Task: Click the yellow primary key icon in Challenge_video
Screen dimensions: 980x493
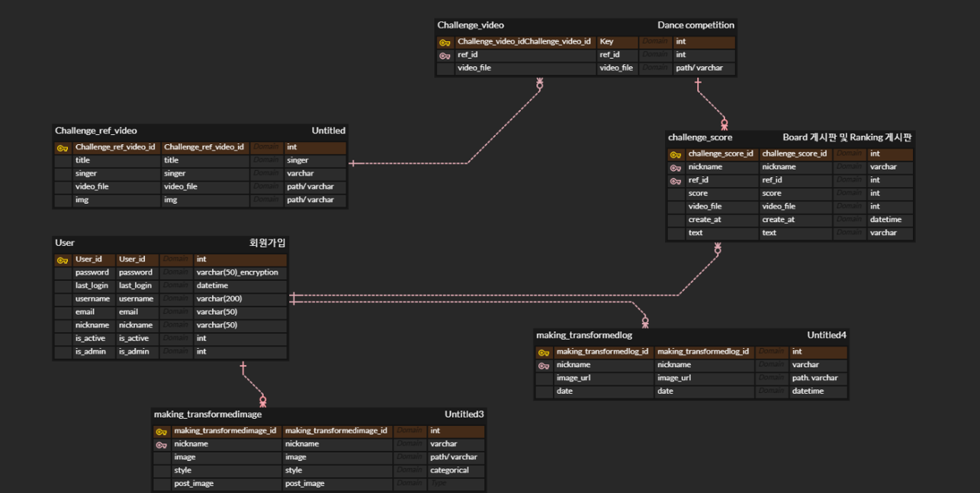Action: [445, 41]
